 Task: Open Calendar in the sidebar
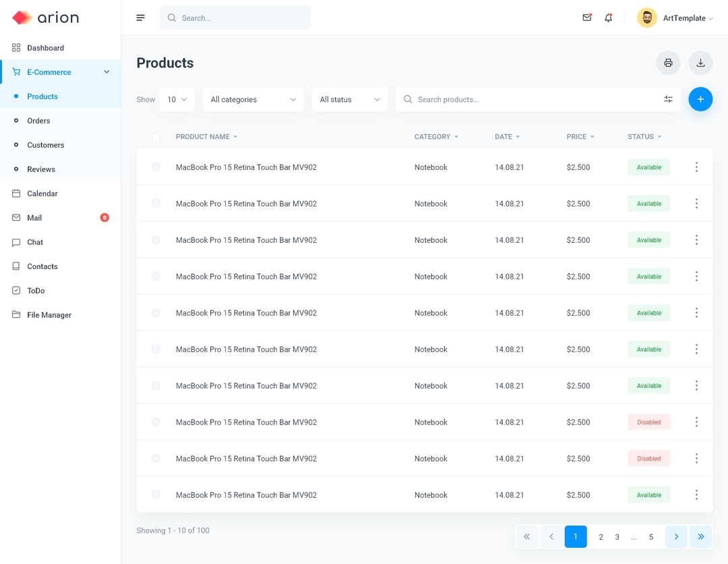[x=61, y=193]
